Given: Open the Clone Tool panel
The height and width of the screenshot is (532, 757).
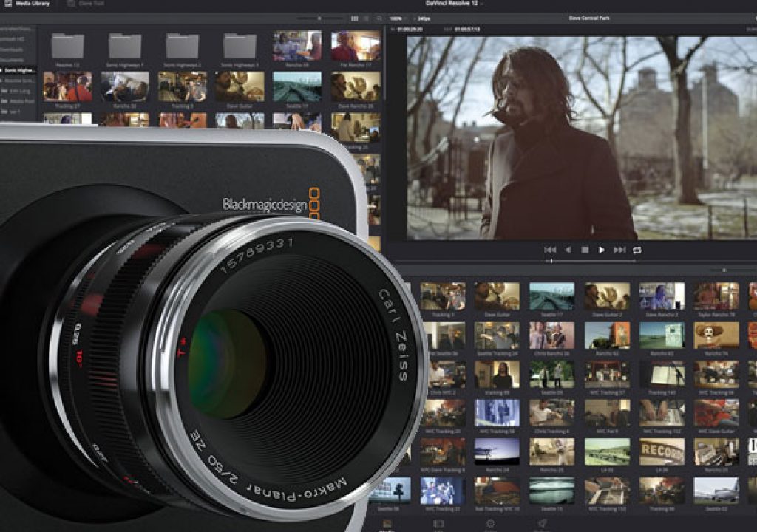Looking at the screenshot, I should tap(85, 4).
